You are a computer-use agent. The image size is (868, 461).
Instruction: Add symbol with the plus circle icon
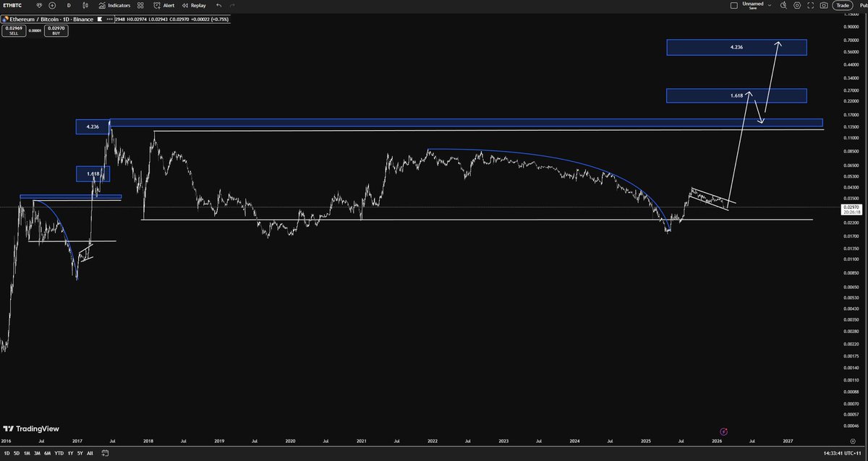(x=52, y=5)
